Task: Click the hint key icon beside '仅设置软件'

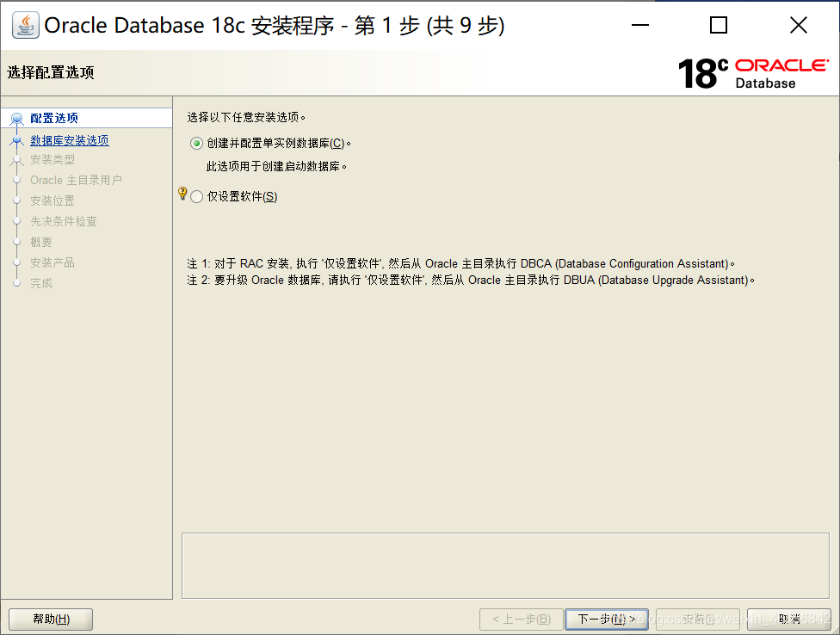Action: (x=182, y=194)
